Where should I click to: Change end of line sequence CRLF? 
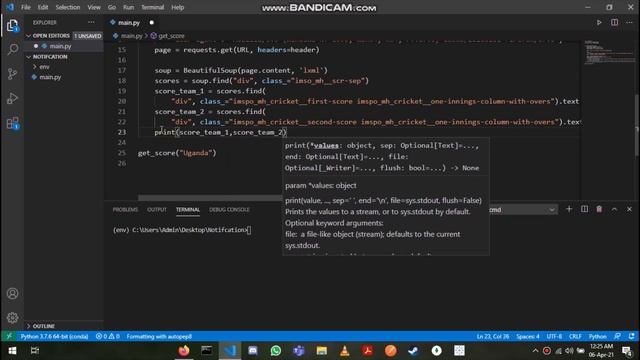pos(575,336)
